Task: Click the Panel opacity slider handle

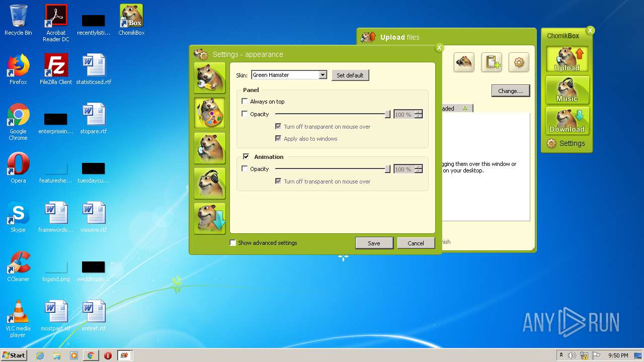Action: [387, 115]
